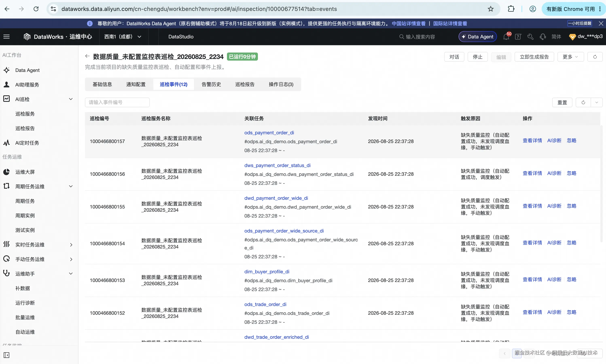Click the DataWorks logo icon

click(27, 37)
